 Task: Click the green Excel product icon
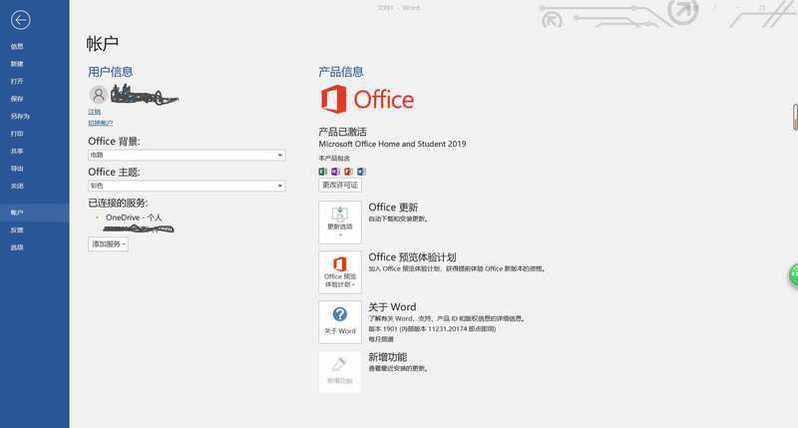click(323, 172)
